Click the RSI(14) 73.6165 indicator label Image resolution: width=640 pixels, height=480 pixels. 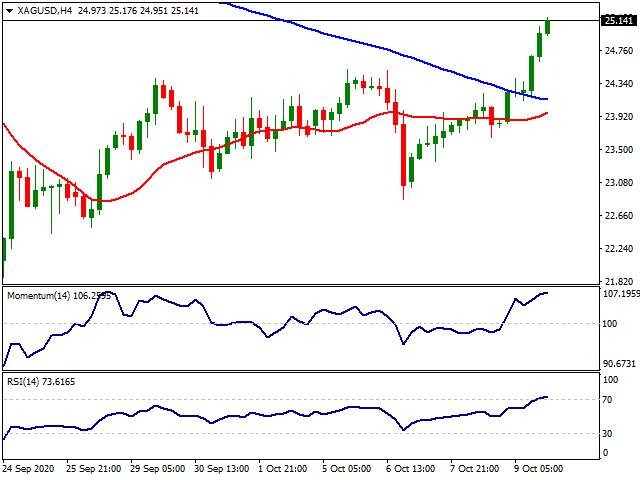pyautogui.click(x=41, y=382)
